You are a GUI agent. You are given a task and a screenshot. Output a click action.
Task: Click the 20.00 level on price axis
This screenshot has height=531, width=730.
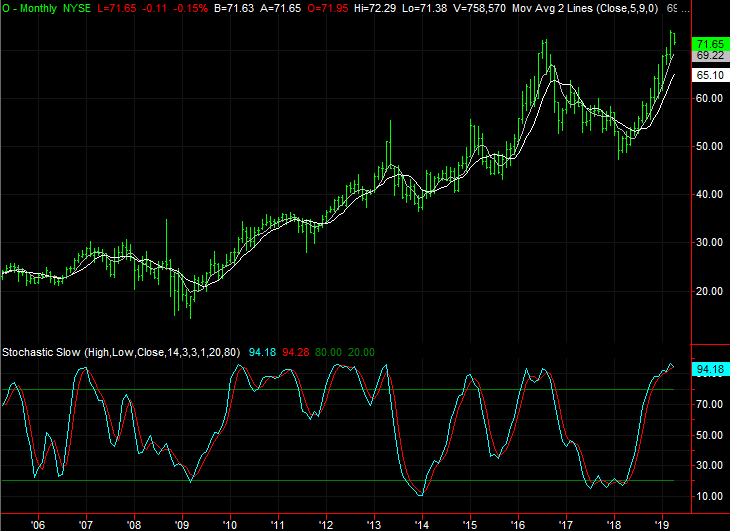coord(709,291)
